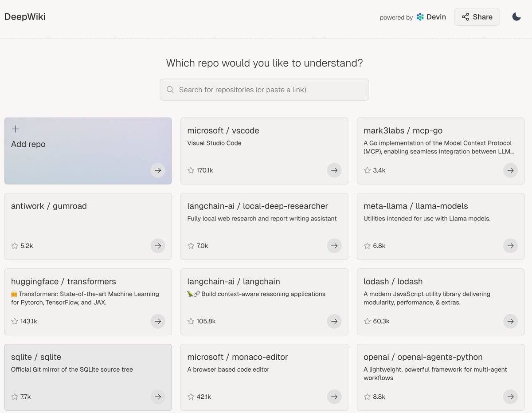
Task: Open the arrow on local-deep-researcher card
Action: 334,246
